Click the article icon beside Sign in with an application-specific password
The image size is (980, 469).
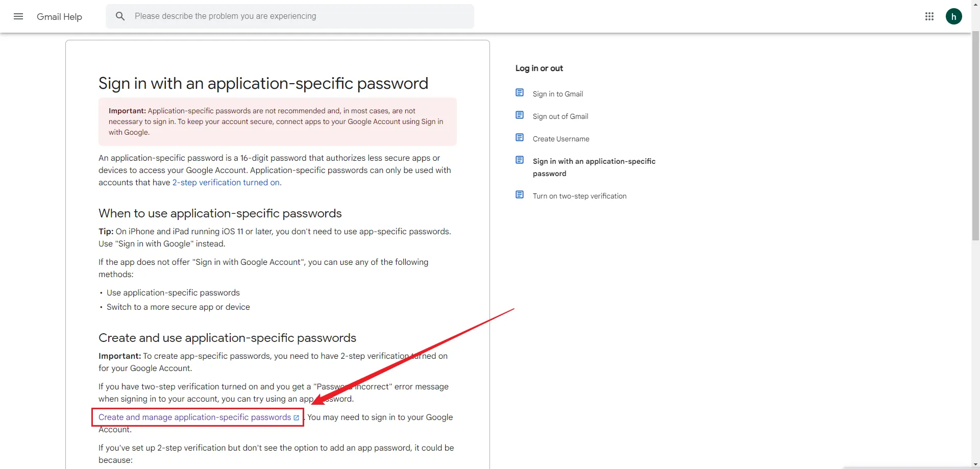[520, 160]
